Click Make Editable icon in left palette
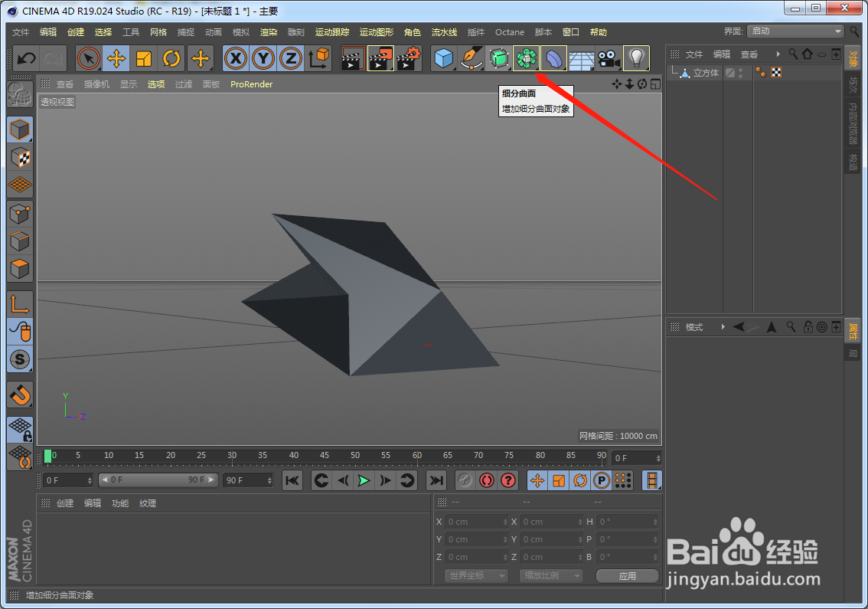 click(x=20, y=95)
